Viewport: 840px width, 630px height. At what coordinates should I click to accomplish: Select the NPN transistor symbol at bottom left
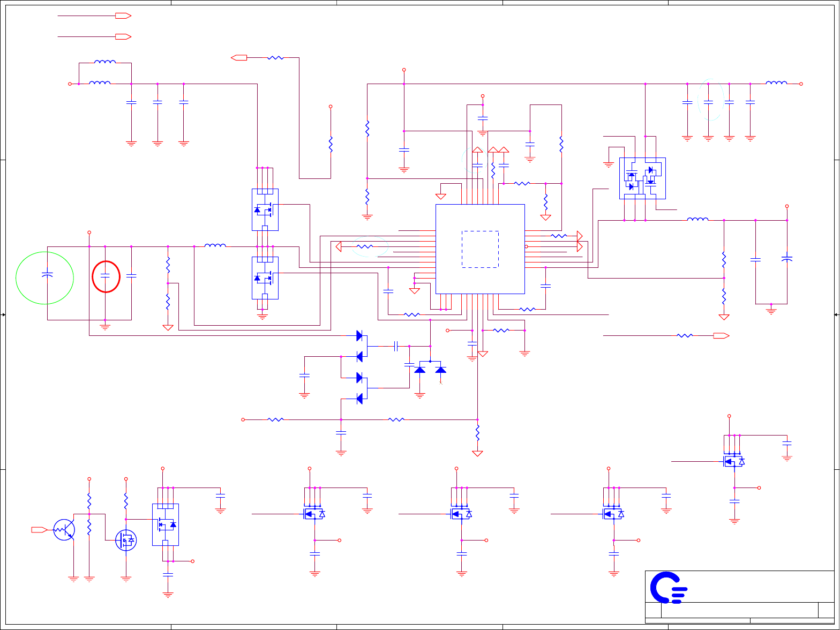64,530
